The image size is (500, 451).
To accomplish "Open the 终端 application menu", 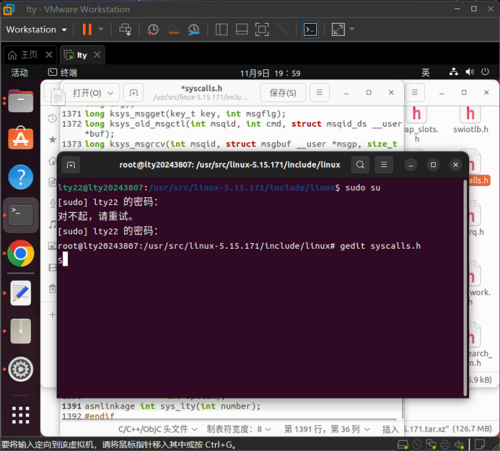I will click(63, 72).
